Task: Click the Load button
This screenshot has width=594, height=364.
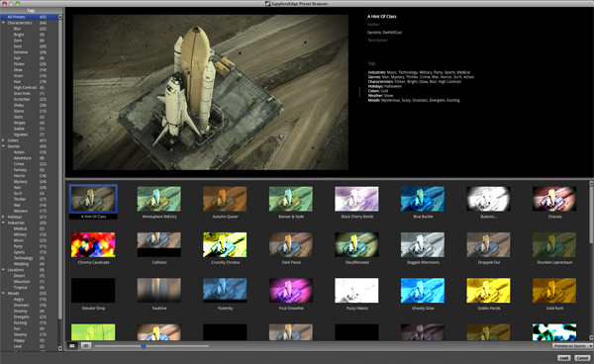Action: (563, 358)
